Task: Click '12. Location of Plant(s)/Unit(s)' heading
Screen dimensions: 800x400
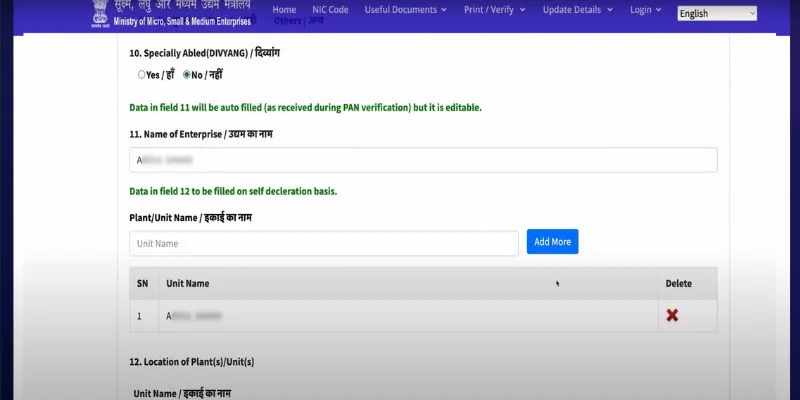Action: click(x=192, y=362)
